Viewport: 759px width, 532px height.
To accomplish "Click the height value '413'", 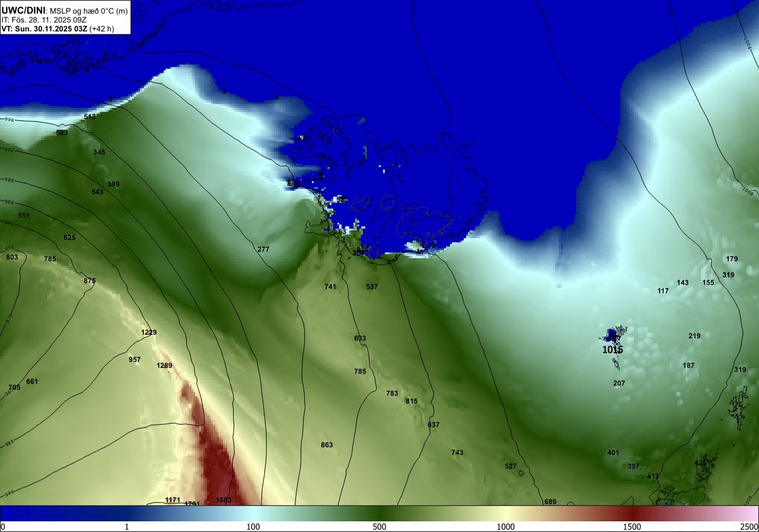I will pos(653,476).
